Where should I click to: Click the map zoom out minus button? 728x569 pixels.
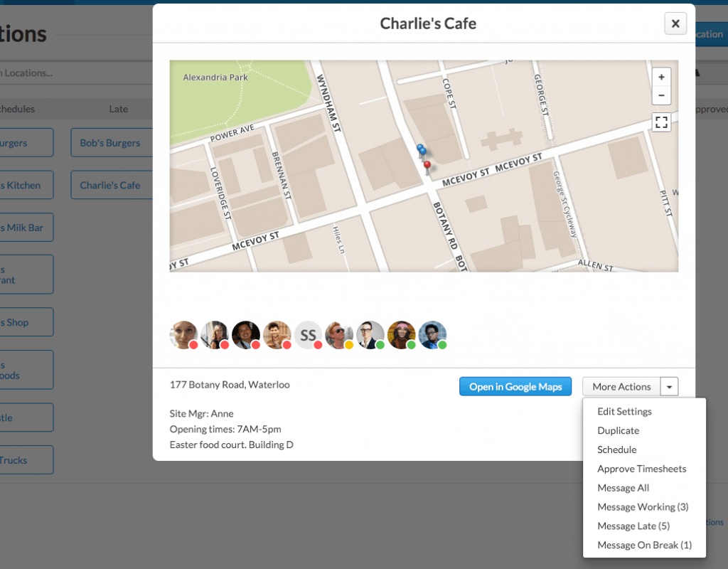click(x=661, y=95)
